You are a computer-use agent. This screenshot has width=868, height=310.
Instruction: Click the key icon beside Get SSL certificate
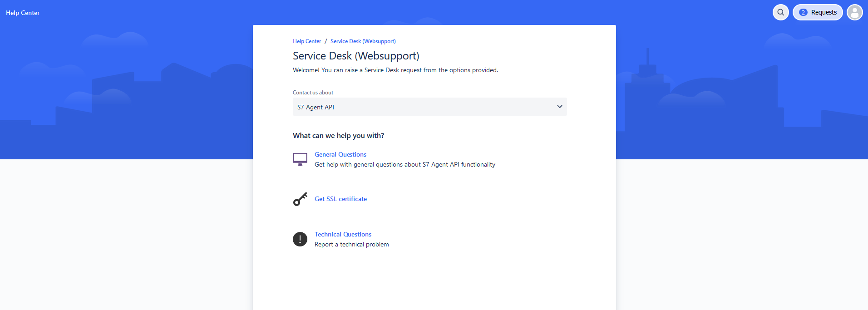(x=300, y=199)
